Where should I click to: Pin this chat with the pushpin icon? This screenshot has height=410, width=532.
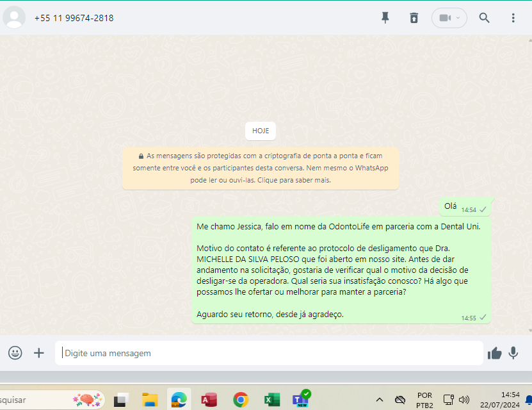tap(385, 18)
